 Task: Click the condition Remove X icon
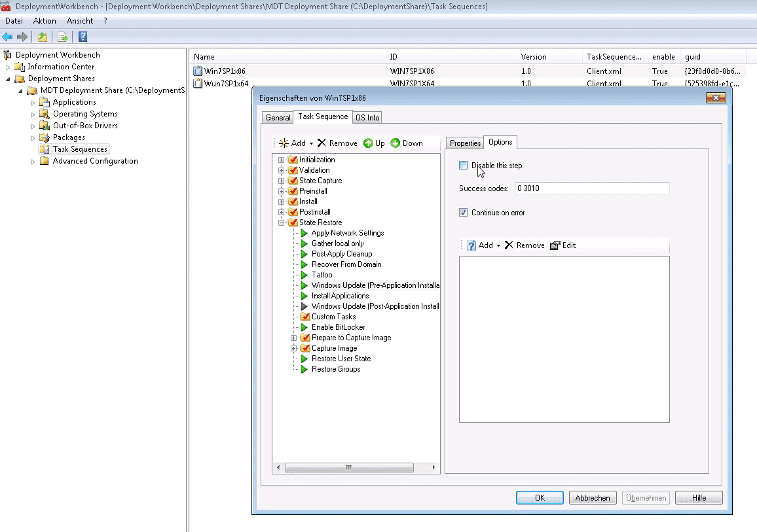tap(509, 245)
